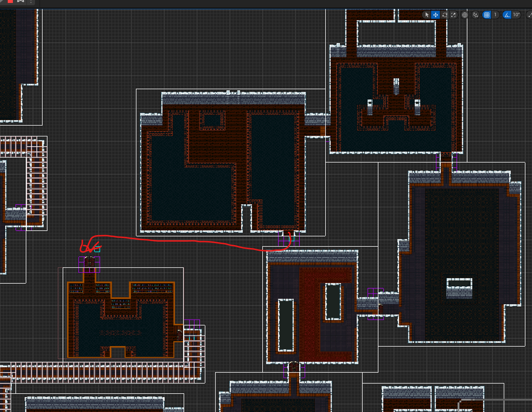Image resolution: width=532 pixels, height=412 pixels.
Task: Select the small cyan box near the red scribble
Action: coord(97,249)
